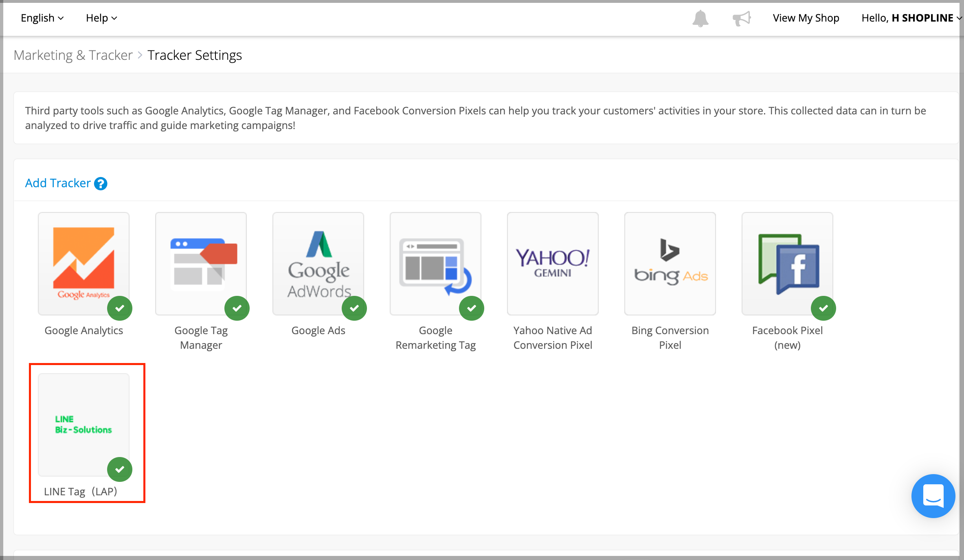Image resolution: width=964 pixels, height=560 pixels.
Task: Choose the Google Remarketing Tag tile
Action: (x=435, y=264)
